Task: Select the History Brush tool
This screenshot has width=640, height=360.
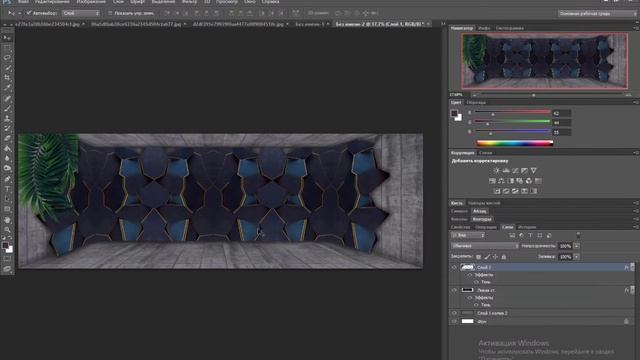Action: [7, 128]
